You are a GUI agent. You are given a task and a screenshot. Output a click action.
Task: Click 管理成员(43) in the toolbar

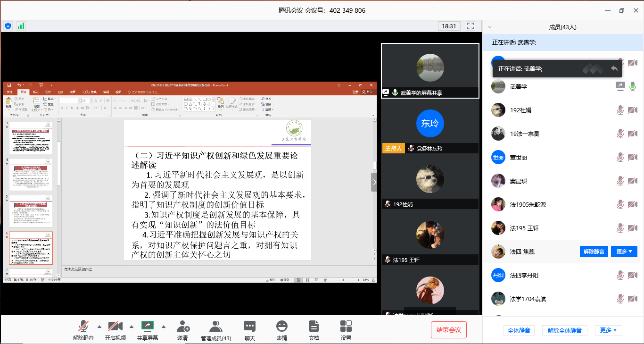[x=216, y=330]
